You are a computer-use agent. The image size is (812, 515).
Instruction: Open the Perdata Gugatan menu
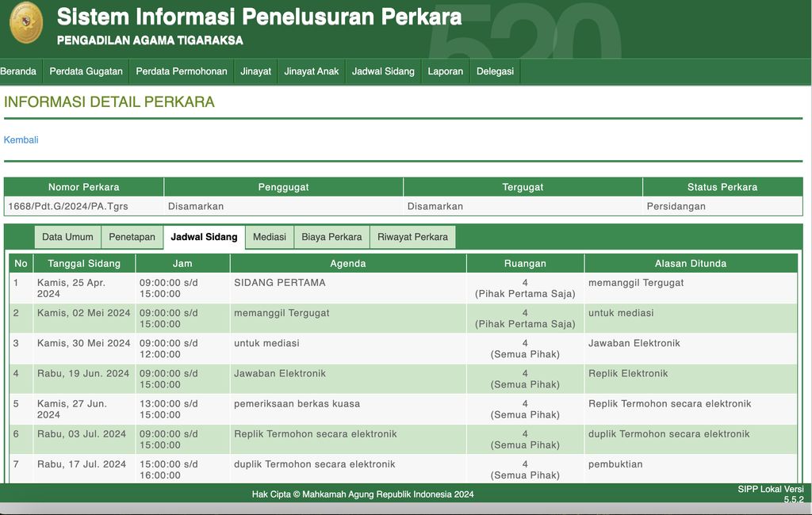86,71
